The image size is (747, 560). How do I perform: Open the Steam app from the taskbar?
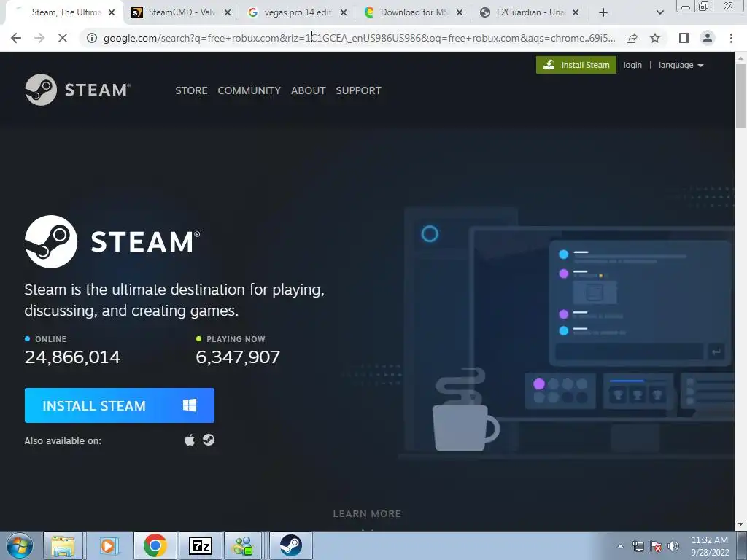coord(290,545)
